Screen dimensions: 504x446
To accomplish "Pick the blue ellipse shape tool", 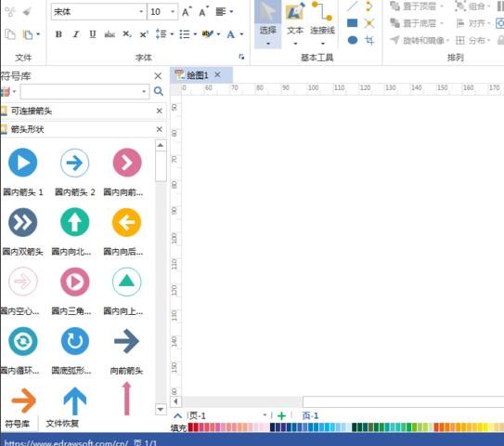I will tap(353, 40).
